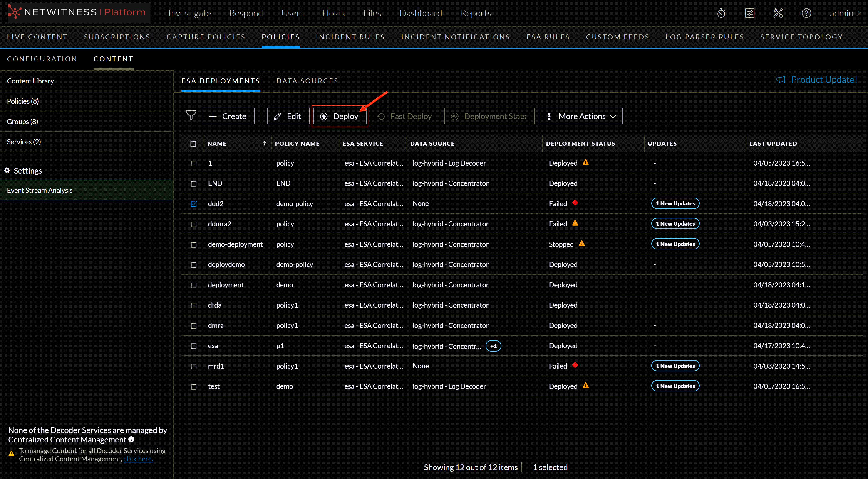Open the More Actions dropdown
Screen dimensions: 868x479
(x=580, y=116)
